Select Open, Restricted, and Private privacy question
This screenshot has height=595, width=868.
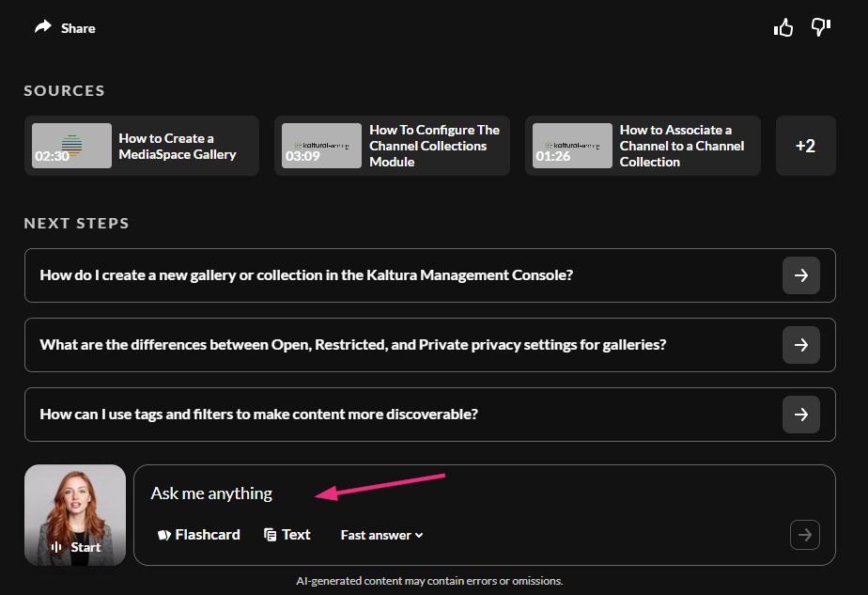pyautogui.click(x=429, y=345)
